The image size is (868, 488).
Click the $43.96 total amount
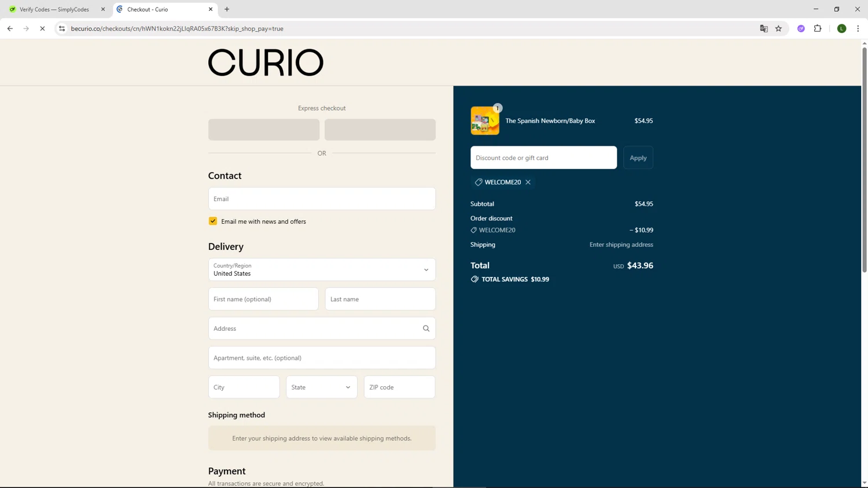pyautogui.click(x=640, y=265)
